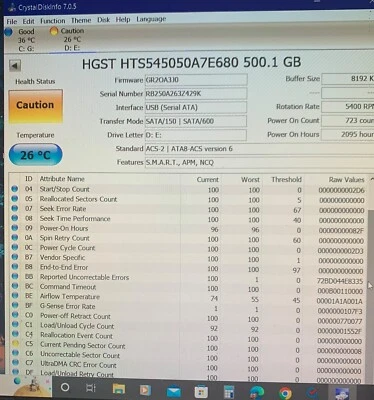This screenshot has width=374, height=400.
Task: Click raw value 72BD044E8335
Action: (x=340, y=281)
